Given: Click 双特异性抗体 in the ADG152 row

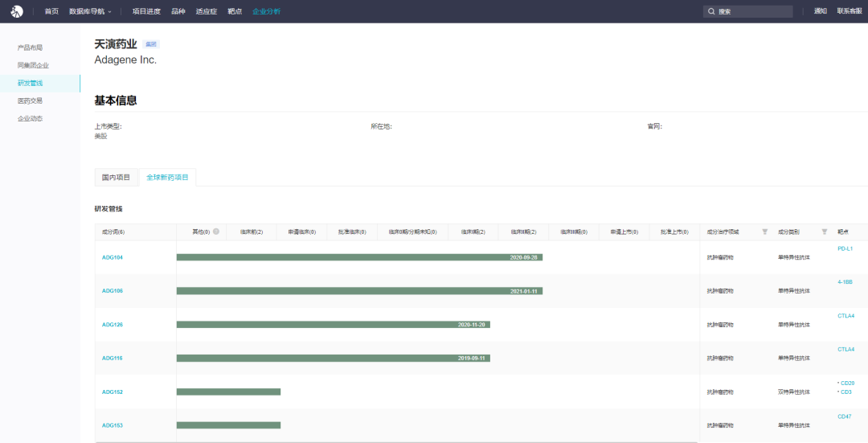Looking at the screenshot, I should tap(794, 392).
